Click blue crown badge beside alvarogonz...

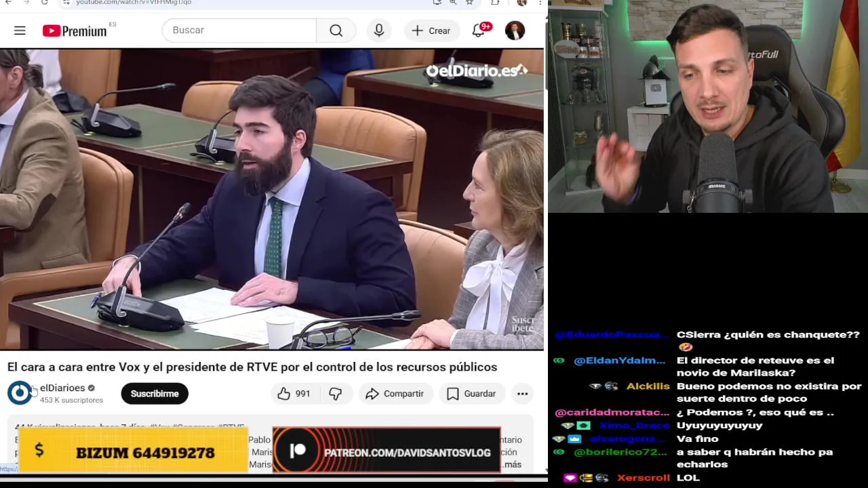574,439
